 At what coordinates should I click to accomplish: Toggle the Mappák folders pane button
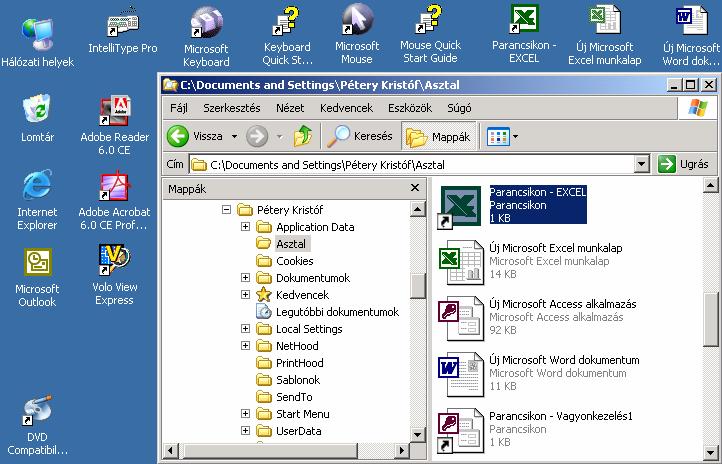438,137
